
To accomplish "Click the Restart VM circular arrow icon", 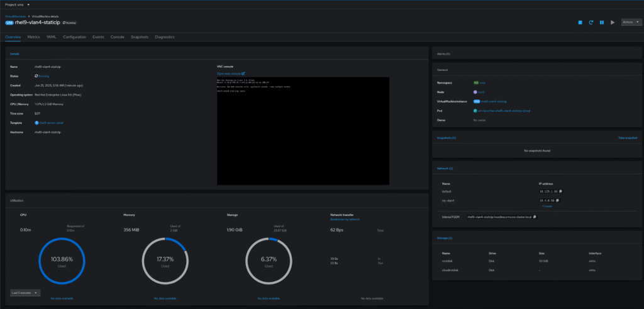I will tap(591, 22).
